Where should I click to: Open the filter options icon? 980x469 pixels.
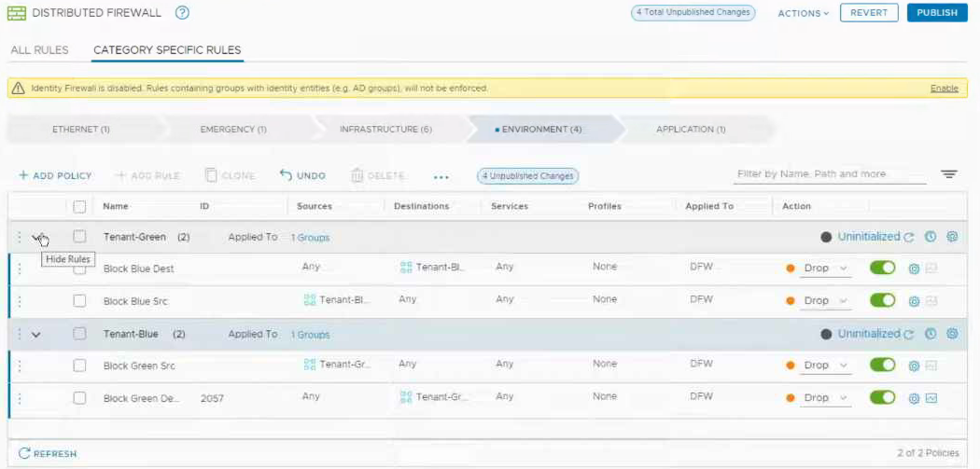[949, 174]
